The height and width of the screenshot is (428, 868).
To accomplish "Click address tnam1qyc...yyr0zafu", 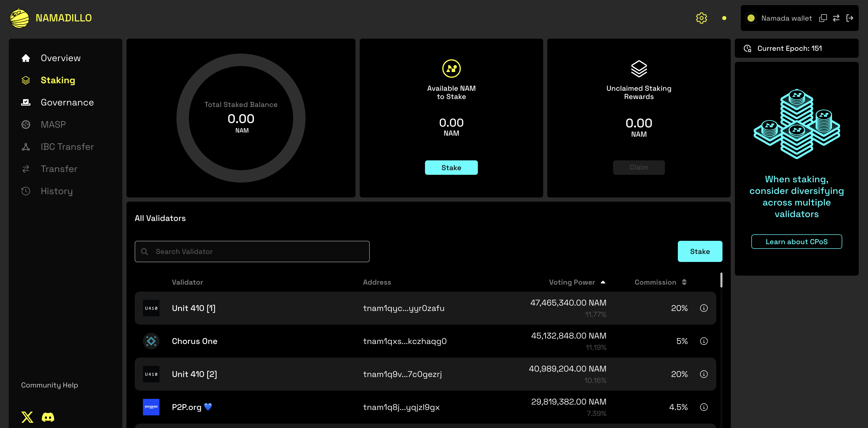I will tap(404, 308).
